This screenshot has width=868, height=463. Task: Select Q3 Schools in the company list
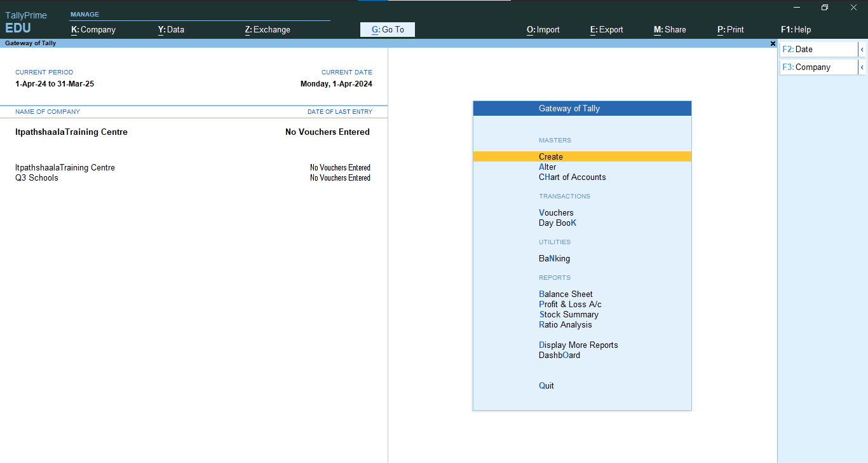coord(37,177)
